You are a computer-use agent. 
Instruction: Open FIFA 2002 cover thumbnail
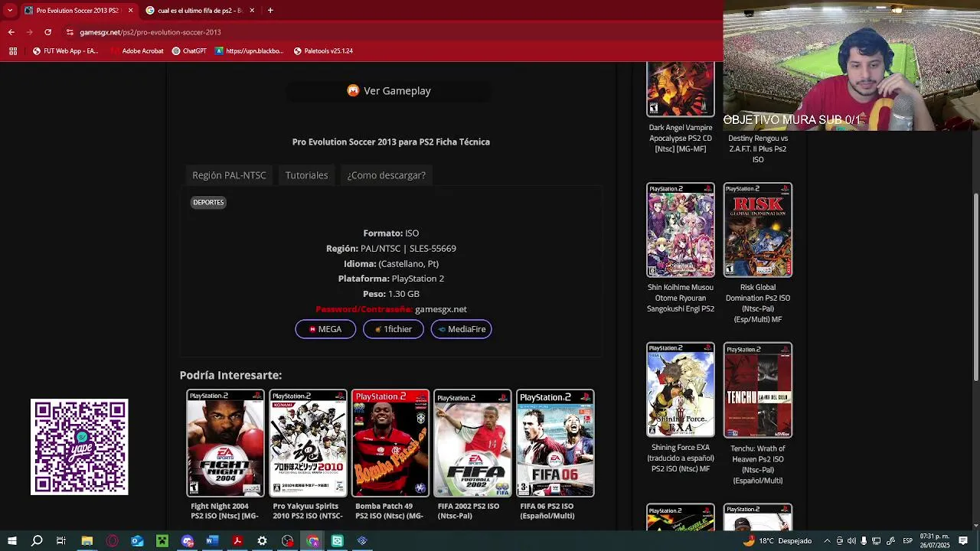(x=472, y=444)
